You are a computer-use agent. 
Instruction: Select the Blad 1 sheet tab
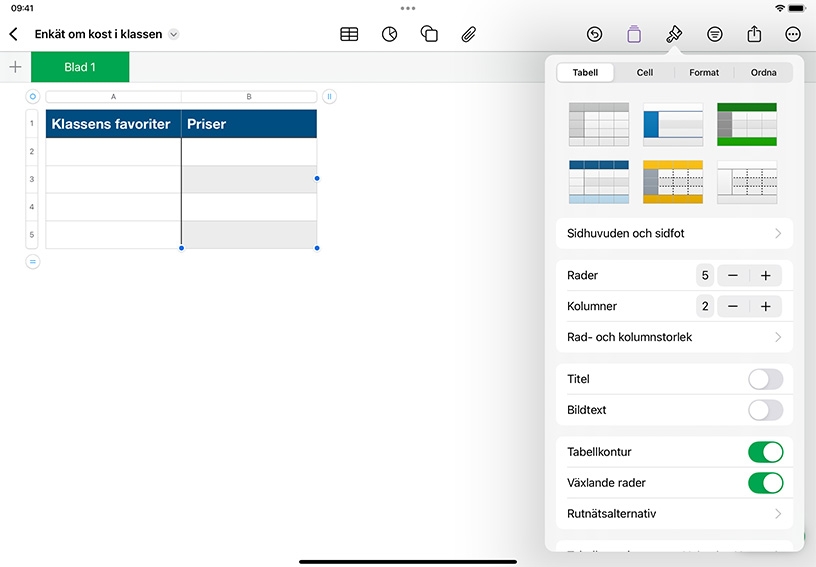click(80, 67)
